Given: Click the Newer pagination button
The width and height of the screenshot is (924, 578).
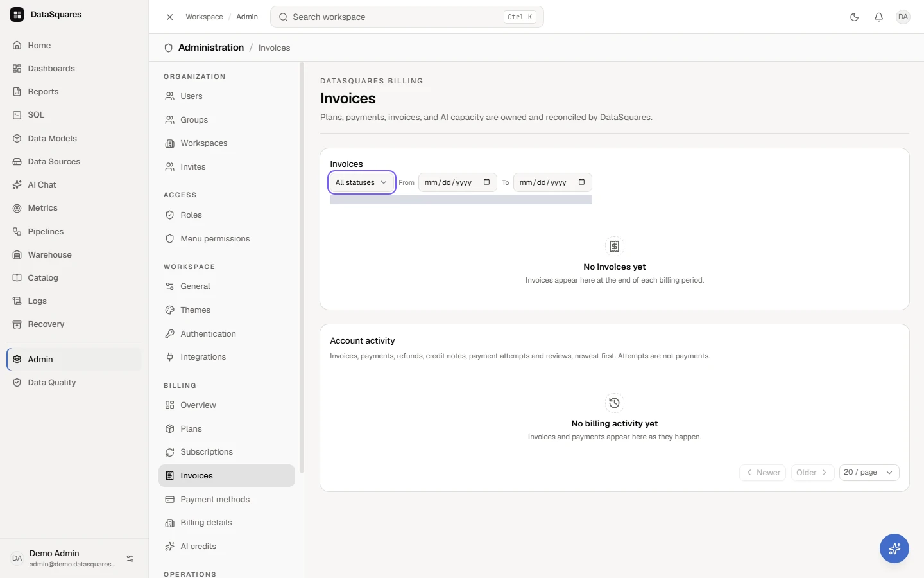Looking at the screenshot, I should tap(762, 473).
